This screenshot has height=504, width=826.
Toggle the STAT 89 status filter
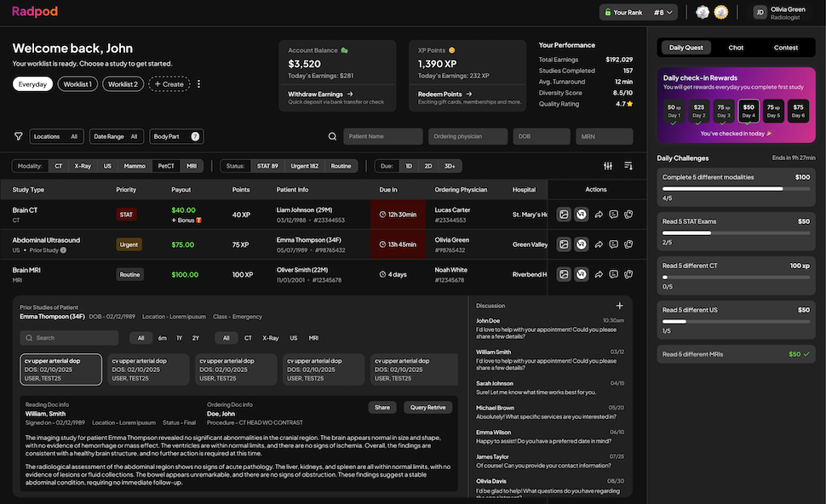pos(267,166)
